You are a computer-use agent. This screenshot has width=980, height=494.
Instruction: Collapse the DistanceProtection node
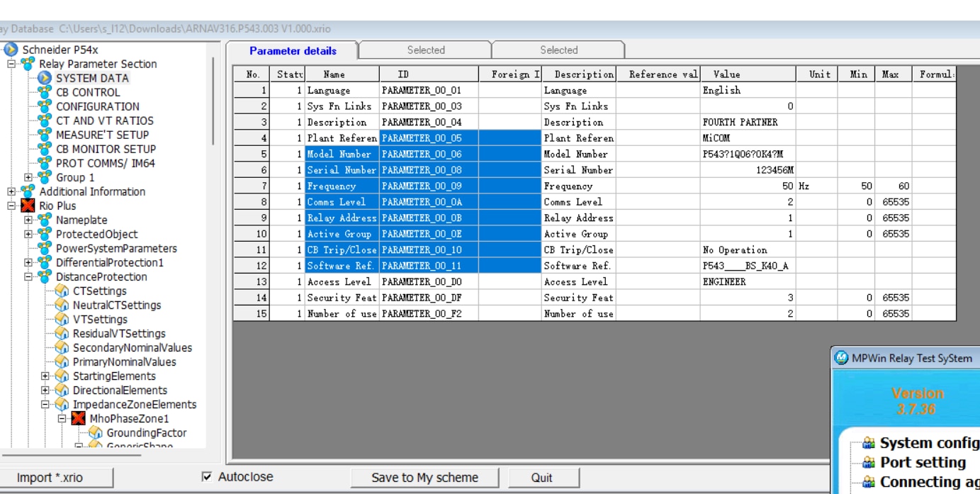pos(28,276)
